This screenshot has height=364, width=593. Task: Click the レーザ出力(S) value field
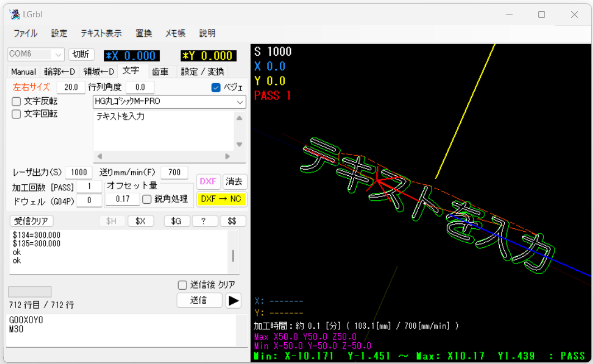pyautogui.click(x=79, y=173)
